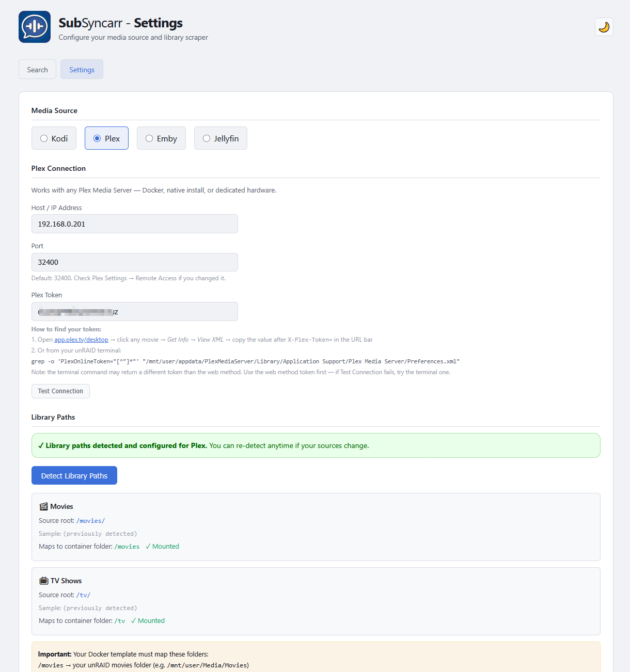This screenshot has width=630, height=672.
Task: Click TV Shows source root /tv/ path
Action: 83,595
